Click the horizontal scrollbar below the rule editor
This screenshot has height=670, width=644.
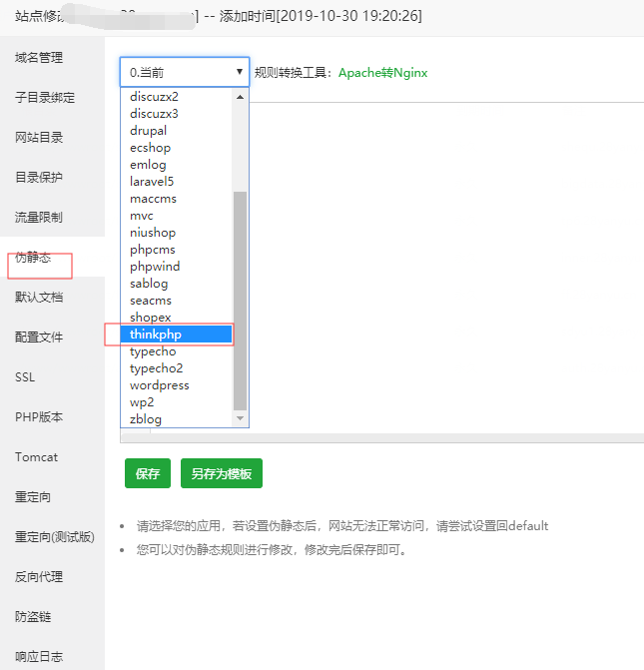[x=382, y=438]
